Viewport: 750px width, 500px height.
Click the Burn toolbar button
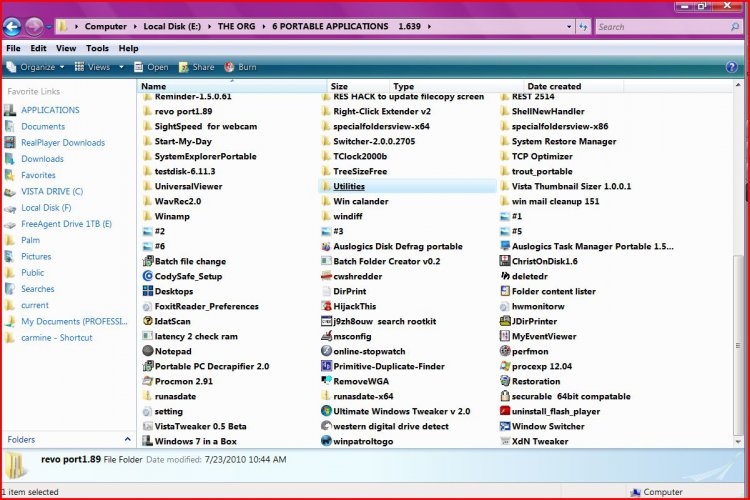click(x=241, y=67)
